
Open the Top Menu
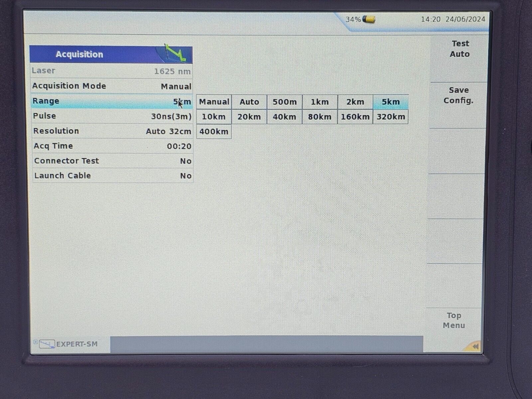point(454,320)
